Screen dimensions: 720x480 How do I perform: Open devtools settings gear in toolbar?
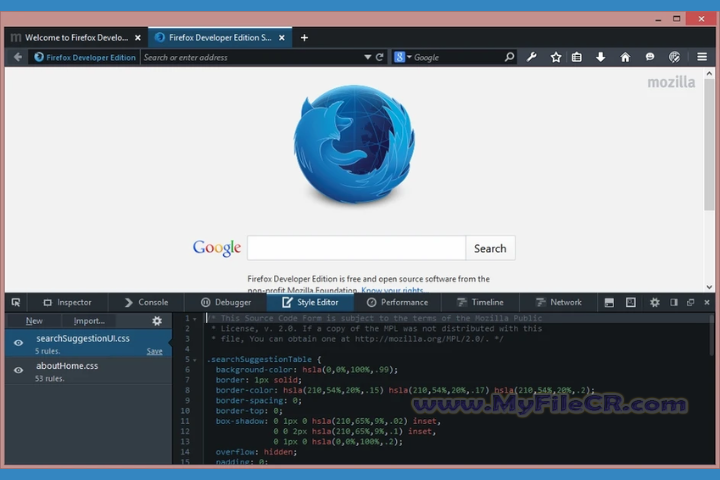click(655, 302)
